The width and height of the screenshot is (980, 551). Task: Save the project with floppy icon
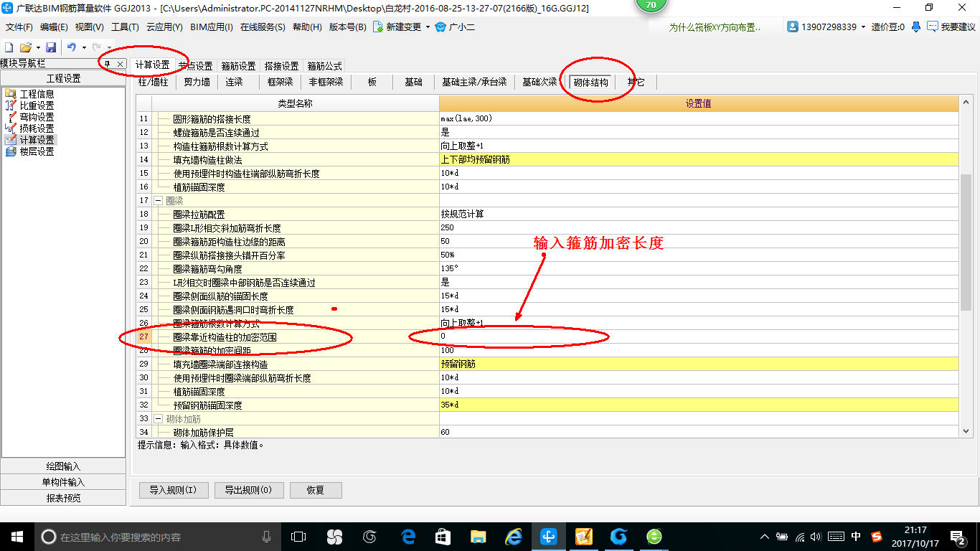point(51,47)
